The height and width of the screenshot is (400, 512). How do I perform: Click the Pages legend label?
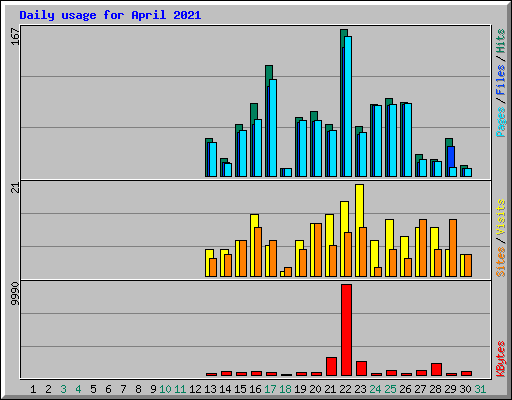tap(500, 122)
